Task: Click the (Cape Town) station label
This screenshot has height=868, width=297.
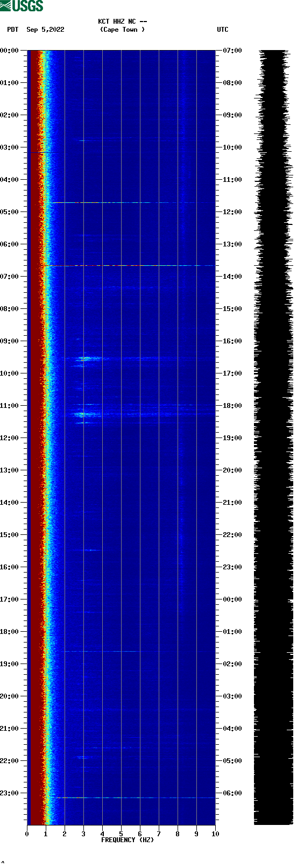Action: point(123,30)
